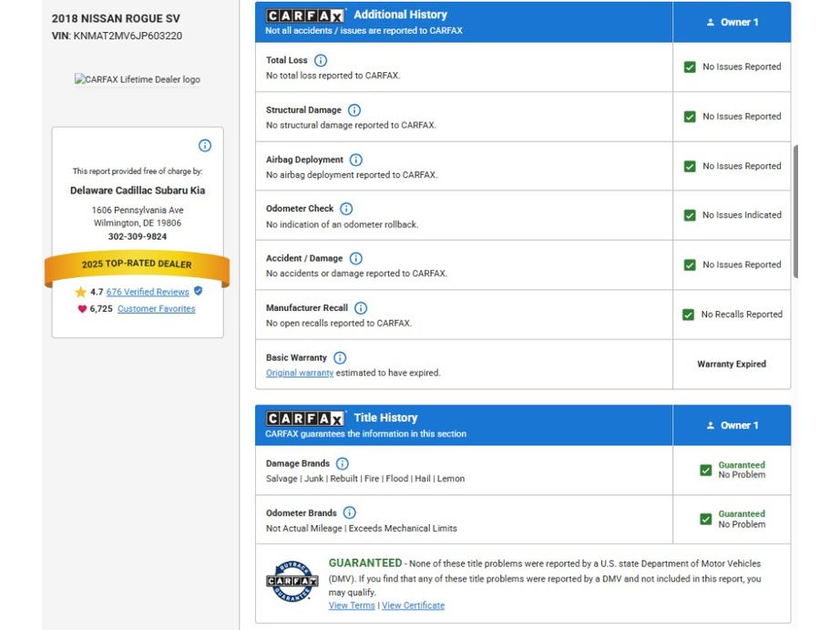The image size is (840, 630).
Task: Click the page vertical scrollbar thumb
Action: pos(795,212)
